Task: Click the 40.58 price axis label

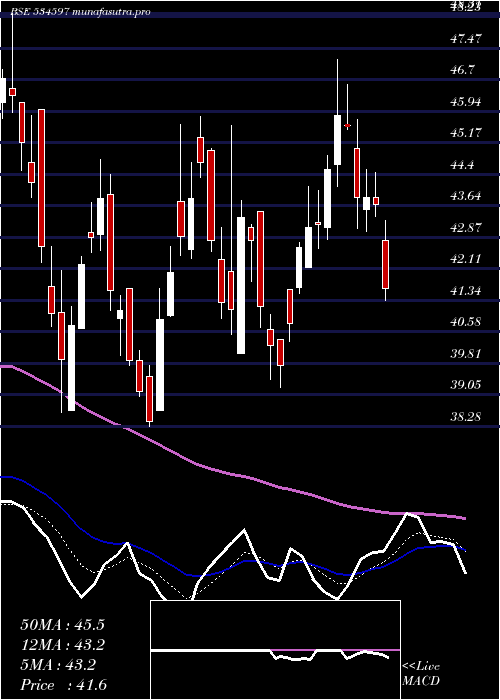Action: click(466, 322)
